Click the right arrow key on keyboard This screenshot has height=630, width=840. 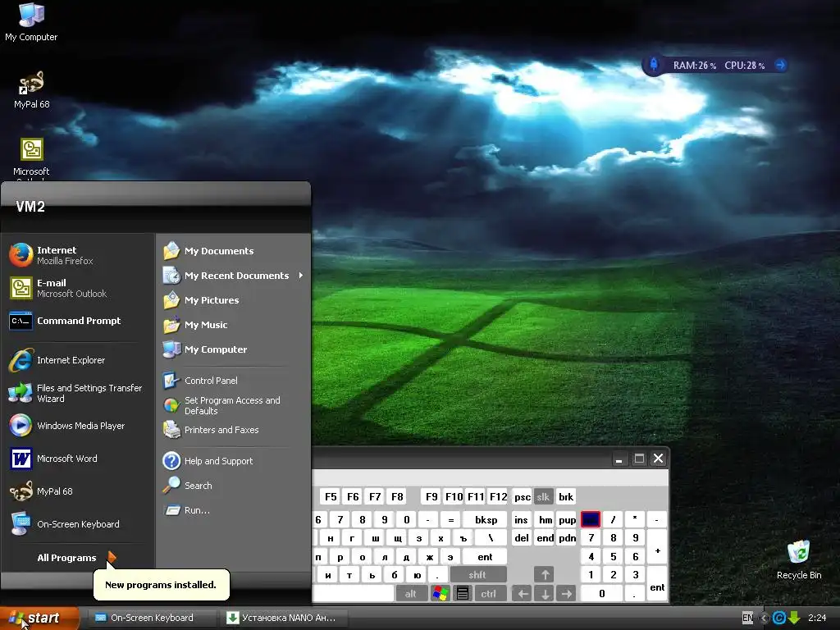click(567, 594)
